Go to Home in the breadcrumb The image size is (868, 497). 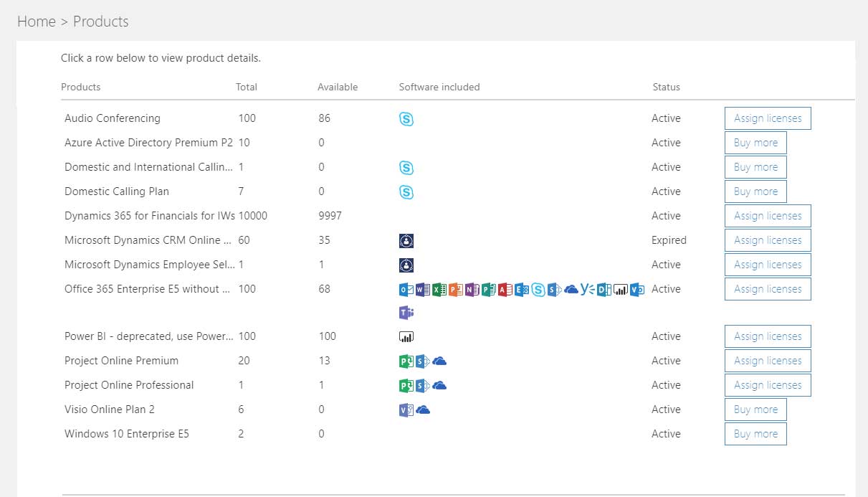[36, 22]
